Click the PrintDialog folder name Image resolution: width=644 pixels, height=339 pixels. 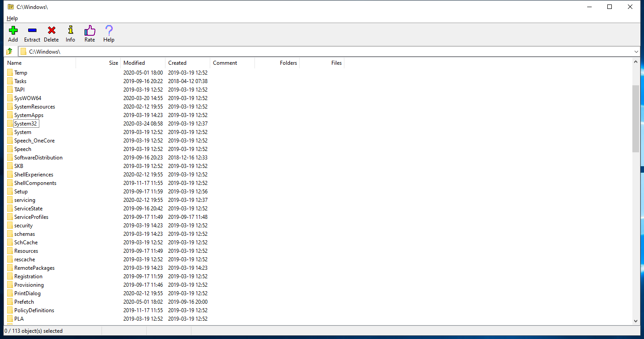28,293
